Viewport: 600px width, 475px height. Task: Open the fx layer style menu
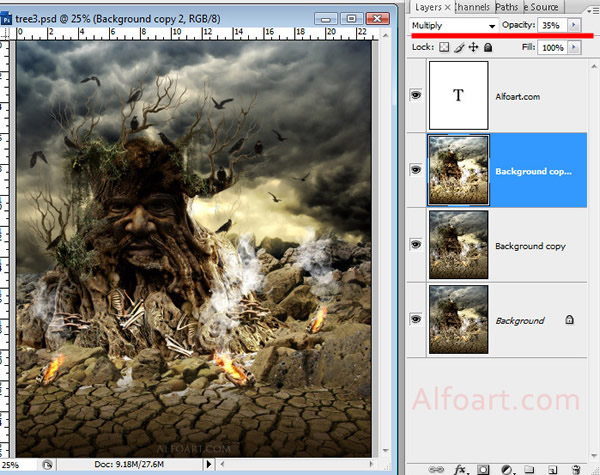coord(461,467)
